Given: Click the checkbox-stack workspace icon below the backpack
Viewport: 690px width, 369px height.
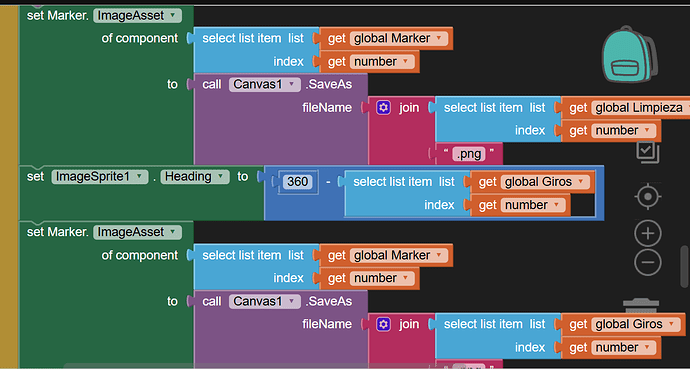Looking at the screenshot, I should click(647, 152).
